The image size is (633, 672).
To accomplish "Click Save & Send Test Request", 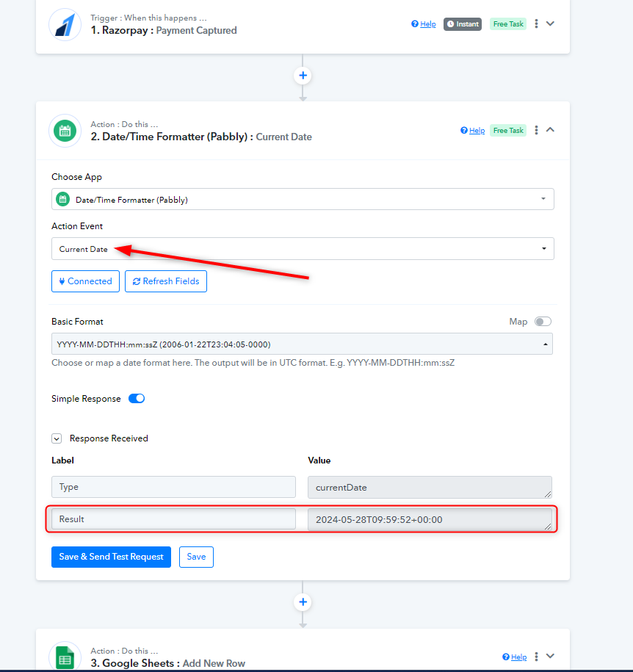I will point(111,557).
